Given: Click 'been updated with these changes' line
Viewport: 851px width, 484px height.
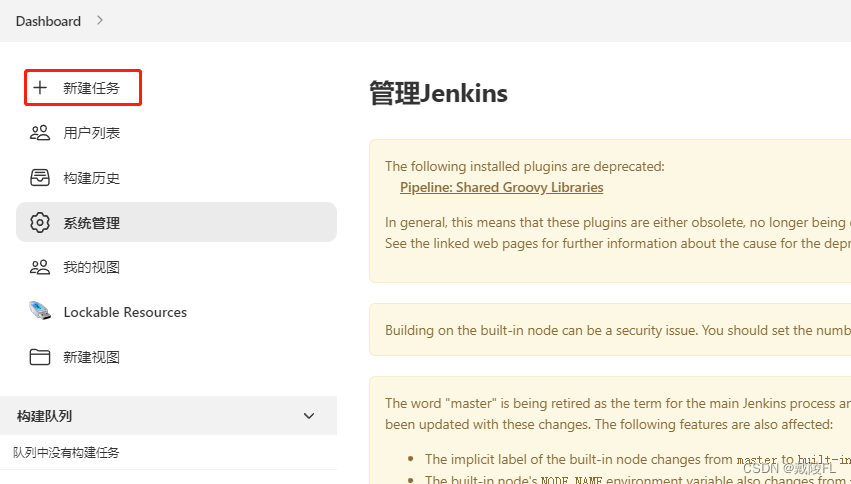Looking at the screenshot, I should [609, 424].
